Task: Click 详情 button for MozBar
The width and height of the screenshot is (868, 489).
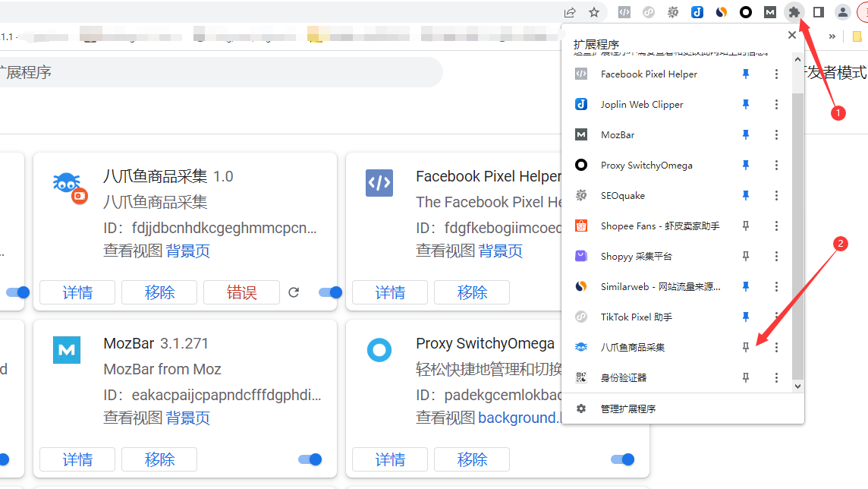Action: pos(77,459)
